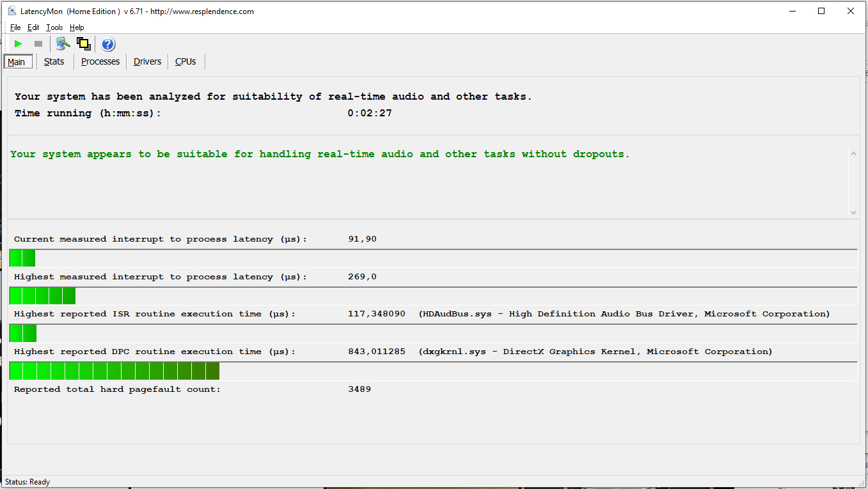Click the message pane scroll-down arrow
The image size is (868, 489).
[x=853, y=213]
